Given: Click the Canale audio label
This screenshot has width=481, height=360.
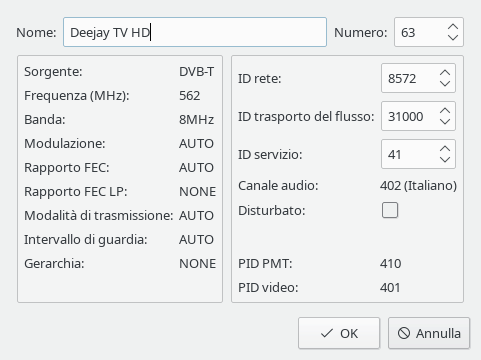Looking at the screenshot, I should [278, 186].
